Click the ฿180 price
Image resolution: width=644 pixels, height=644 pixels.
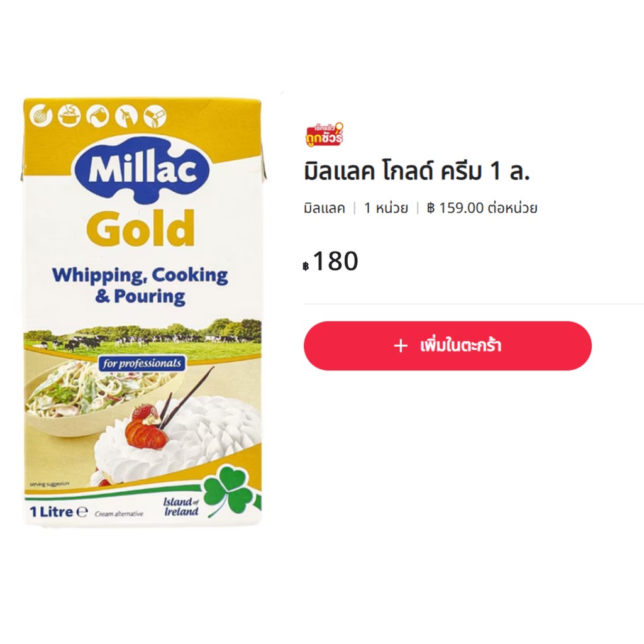(331, 261)
